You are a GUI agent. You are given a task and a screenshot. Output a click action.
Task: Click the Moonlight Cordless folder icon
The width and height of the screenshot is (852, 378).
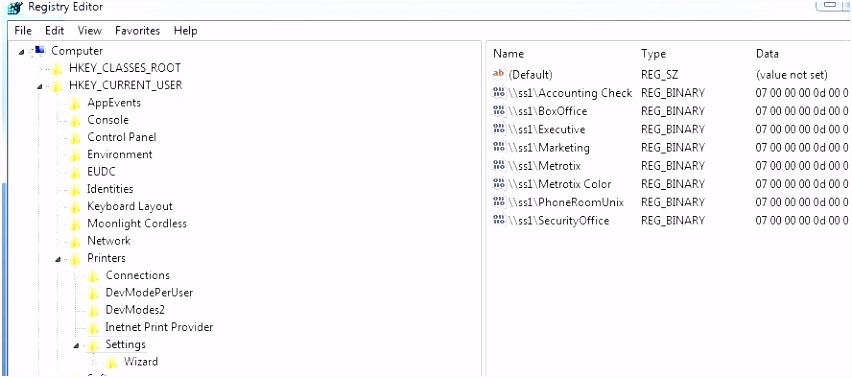pos(76,224)
